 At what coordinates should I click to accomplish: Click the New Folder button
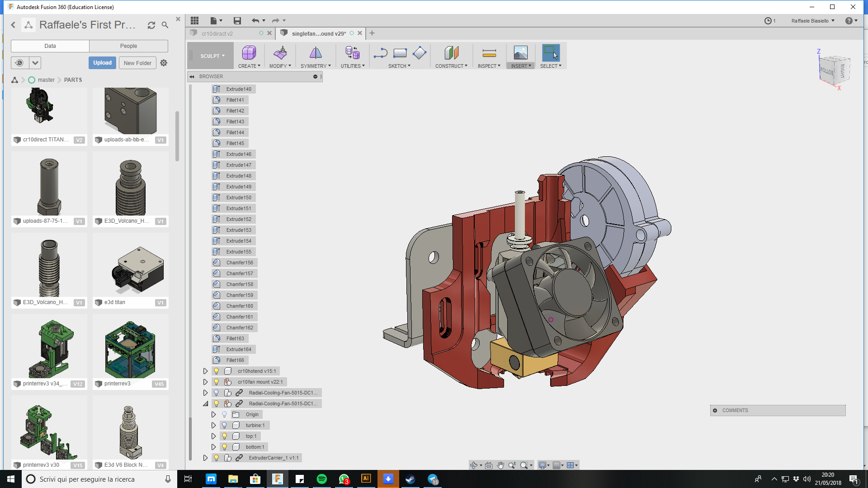pyautogui.click(x=138, y=63)
